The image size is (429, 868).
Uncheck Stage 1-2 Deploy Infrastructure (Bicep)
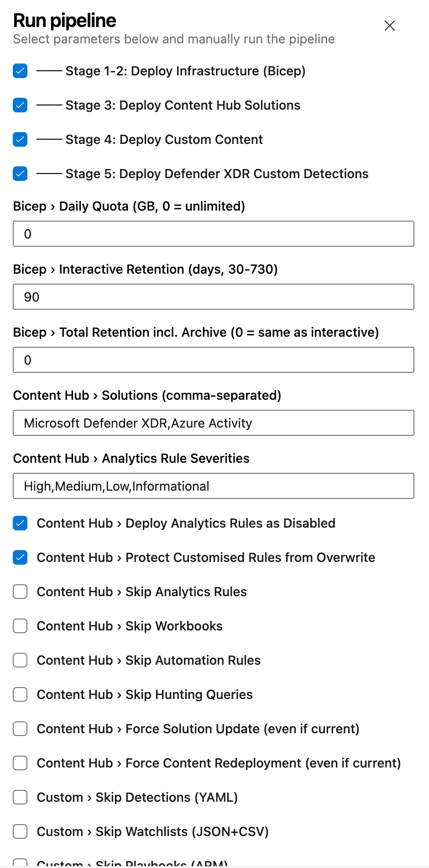coord(20,71)
